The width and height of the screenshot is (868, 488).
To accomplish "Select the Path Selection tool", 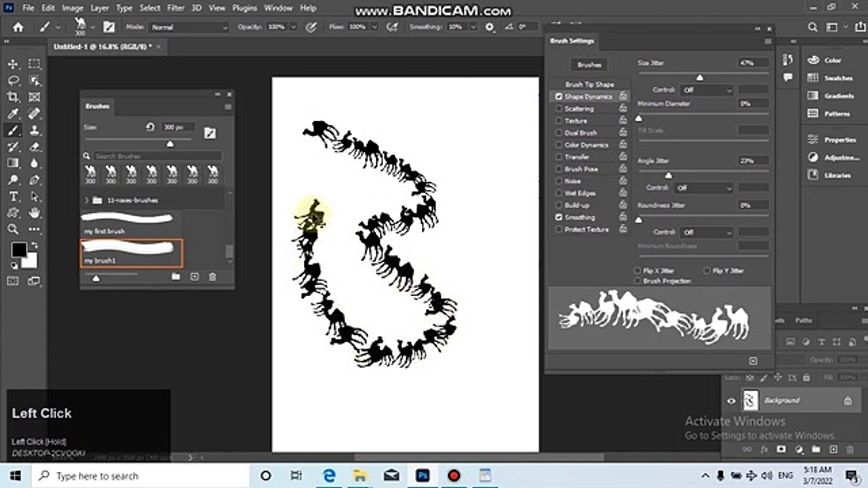I will (x=34, y=197).
